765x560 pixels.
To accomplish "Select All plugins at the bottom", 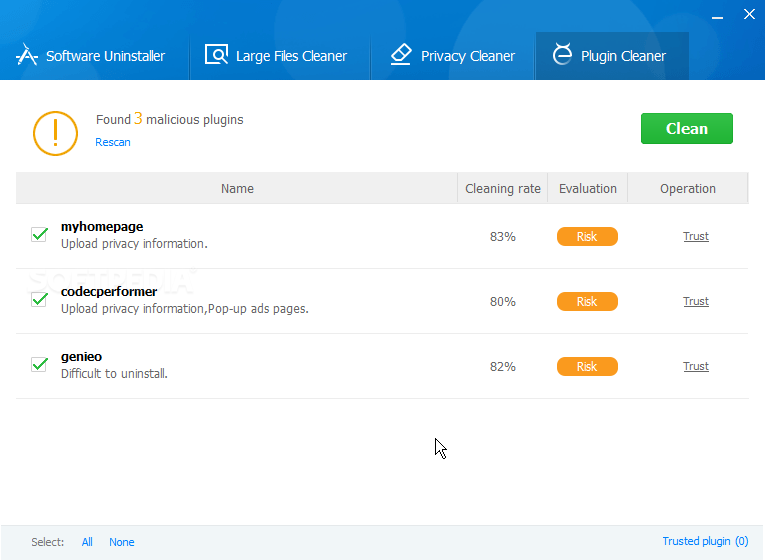I will [87, 542].
